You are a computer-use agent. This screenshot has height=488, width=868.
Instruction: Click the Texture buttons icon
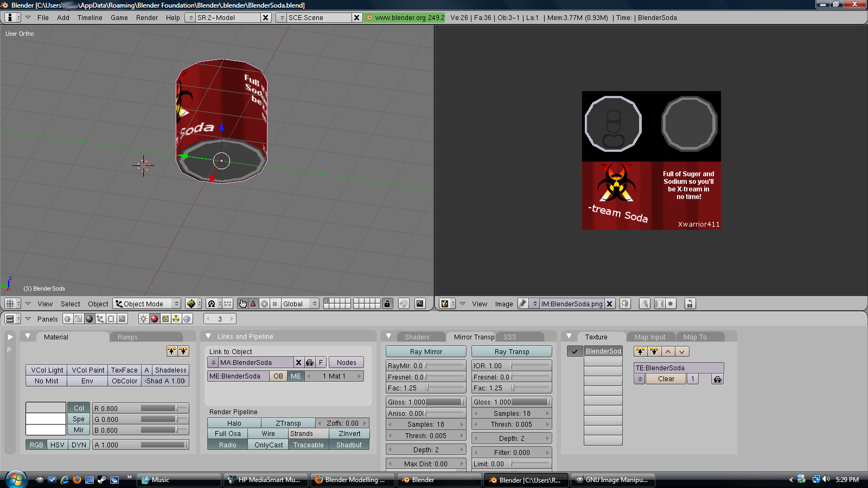(x=165, y=319)
